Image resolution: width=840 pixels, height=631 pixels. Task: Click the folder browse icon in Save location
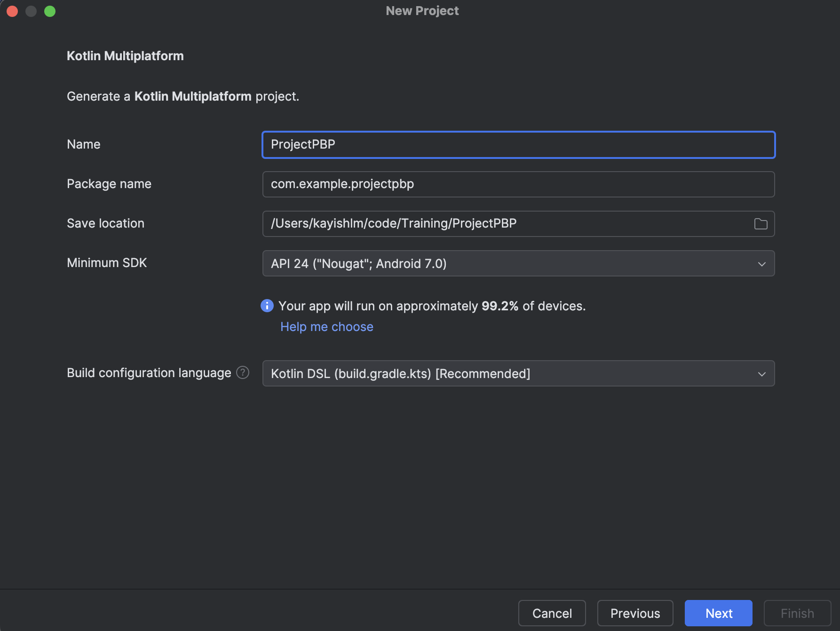coord(761,224)
